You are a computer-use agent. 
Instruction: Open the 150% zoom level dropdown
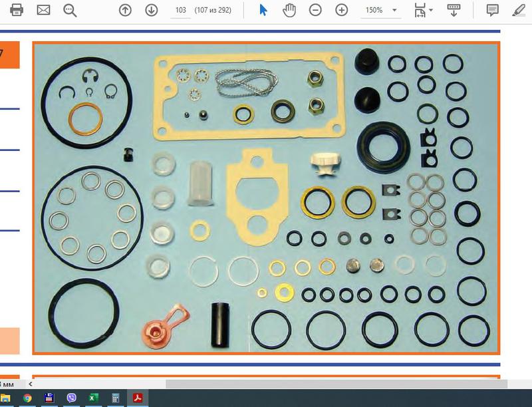pos(394,11)
